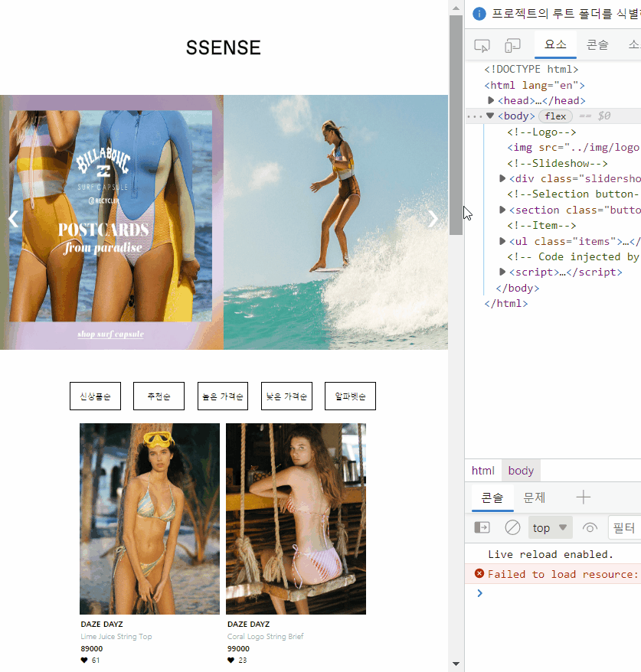
Task: Expand the head element node
Action: (491, 100)
